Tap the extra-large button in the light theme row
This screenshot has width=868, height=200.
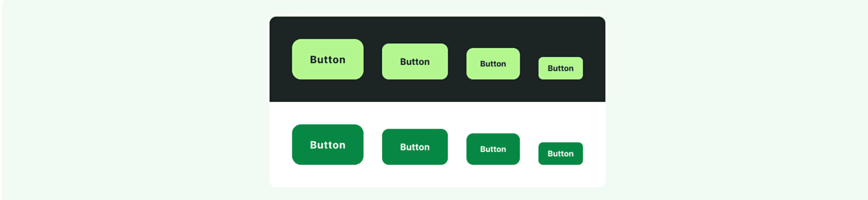click(x=328, y=144)
